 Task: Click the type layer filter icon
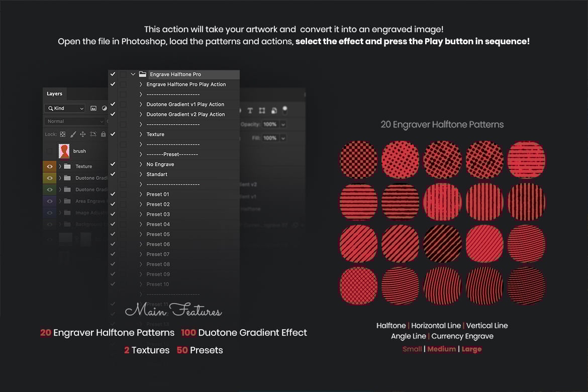pyautogui.click(x=250, y=110)
